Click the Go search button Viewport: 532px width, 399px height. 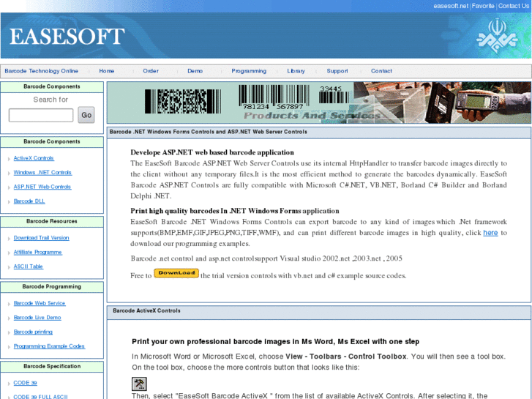pyautogui.click(x=86, y=115)
